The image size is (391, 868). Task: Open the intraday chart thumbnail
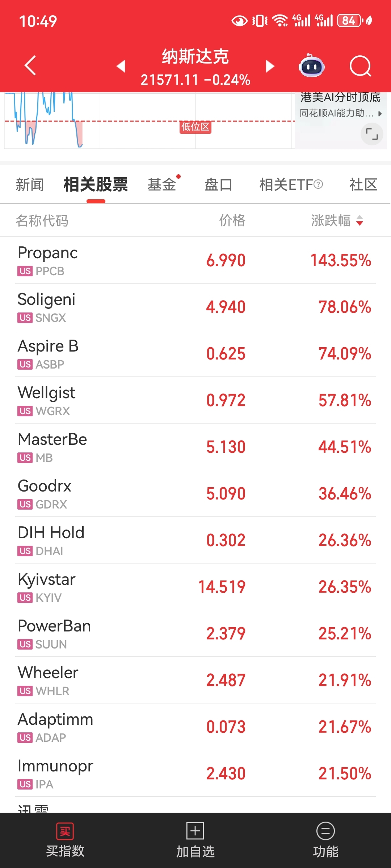pyautogui.click(x=148, y=120)
